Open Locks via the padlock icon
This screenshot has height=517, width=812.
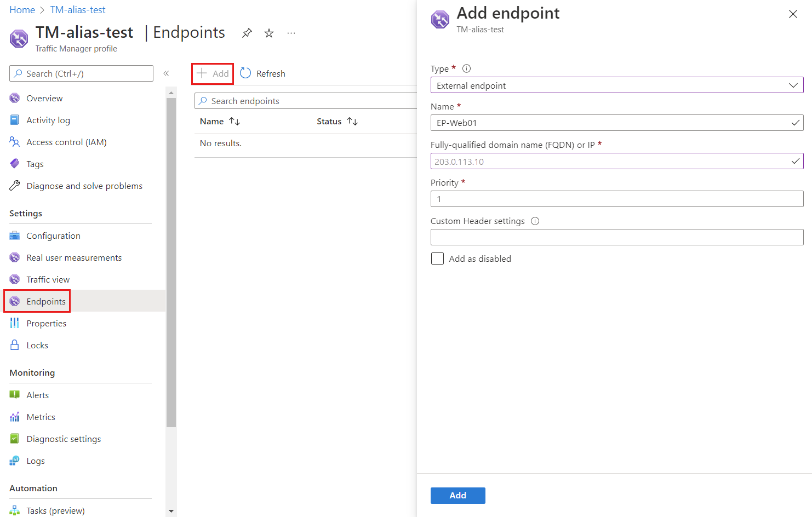[15, 345]
